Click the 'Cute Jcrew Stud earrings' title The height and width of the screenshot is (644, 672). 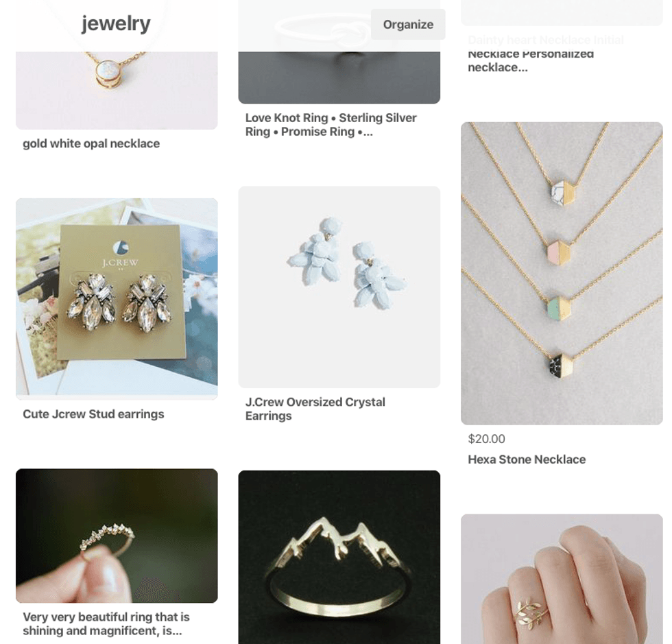point(93,414)
